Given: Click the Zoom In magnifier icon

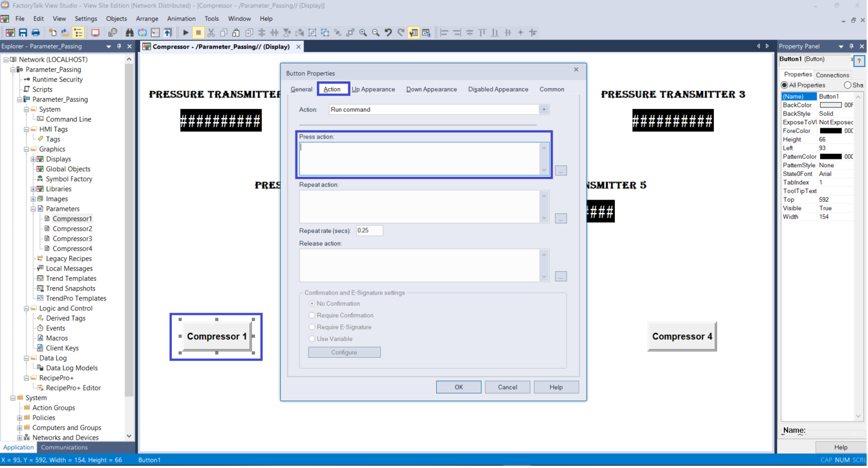Looking at the screenshot, I should click(x=363, y=33).
